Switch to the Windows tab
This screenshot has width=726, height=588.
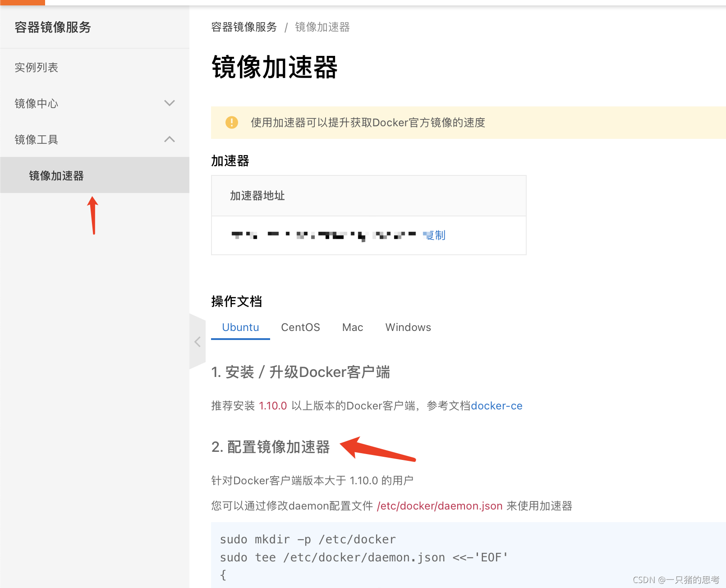pos(408,327)
